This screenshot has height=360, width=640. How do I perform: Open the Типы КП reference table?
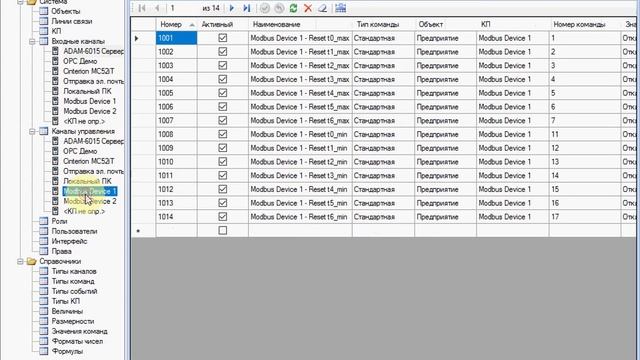(x=66, y=301)
